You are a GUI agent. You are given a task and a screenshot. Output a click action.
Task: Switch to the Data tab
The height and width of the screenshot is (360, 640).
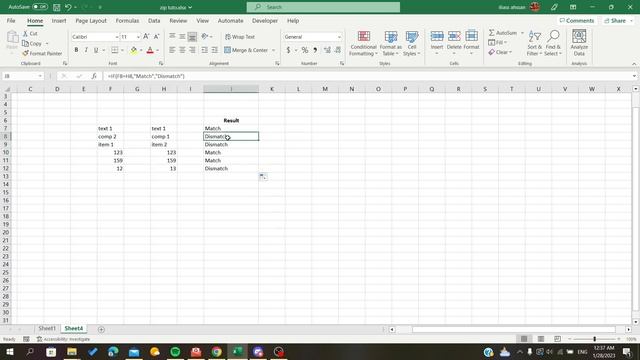tap(154, 20)
